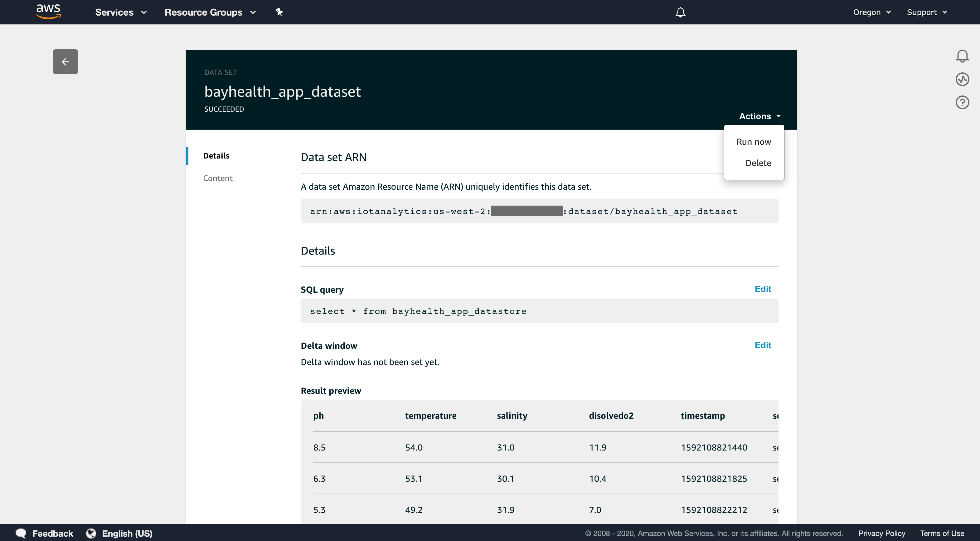Edit the SQL query

tap(762, 289)
